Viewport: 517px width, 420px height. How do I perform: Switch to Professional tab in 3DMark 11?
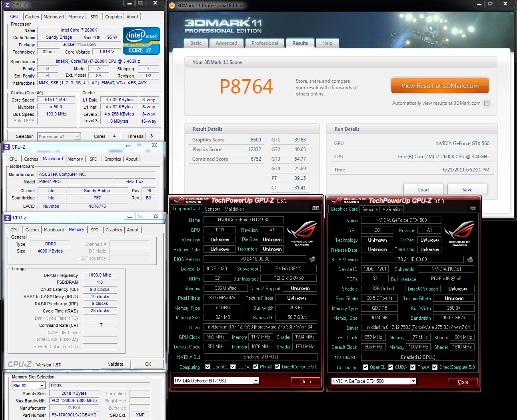265,43
